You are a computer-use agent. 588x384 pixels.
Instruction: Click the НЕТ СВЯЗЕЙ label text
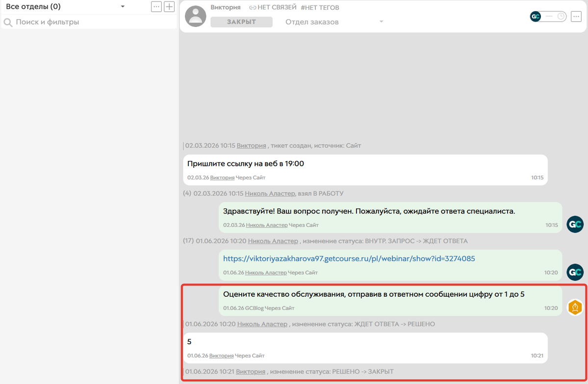click(x=277, y=7)
